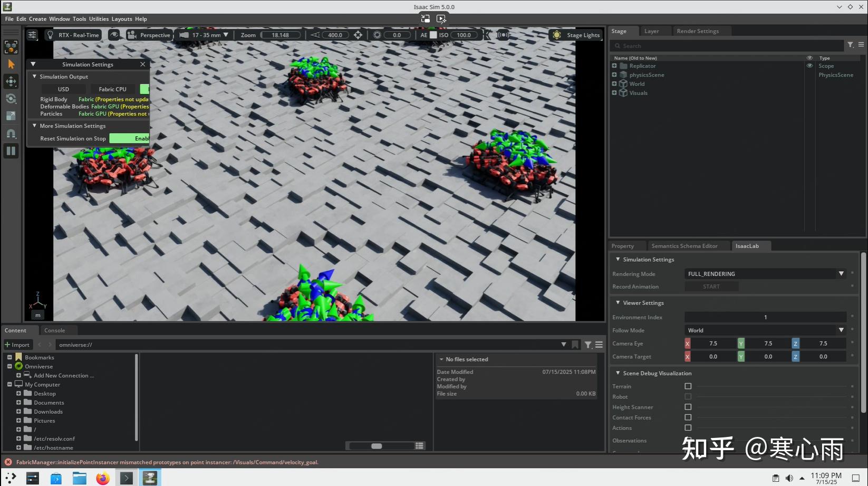Toggle visibility eye for Replicator
868x486 pixels.
click(809, 66)
